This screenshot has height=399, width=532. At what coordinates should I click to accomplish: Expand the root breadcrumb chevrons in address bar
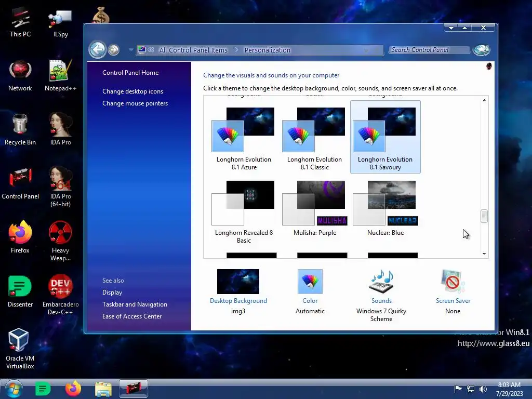coord(151,50)
